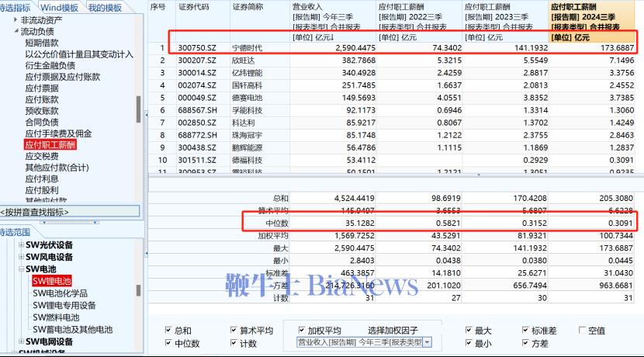
Task: Collapse the 流动负债 tree node
Action: pos(17,32)
